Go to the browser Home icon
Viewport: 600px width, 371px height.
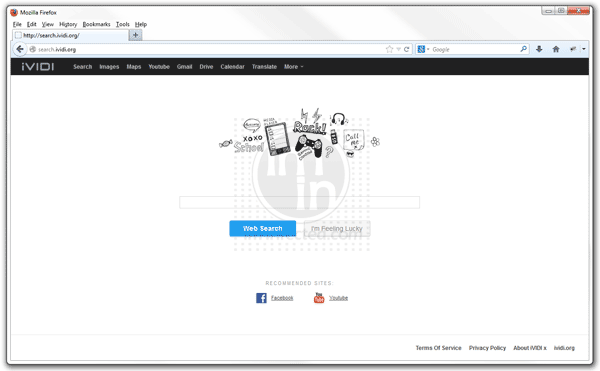[x=556, y=49]
